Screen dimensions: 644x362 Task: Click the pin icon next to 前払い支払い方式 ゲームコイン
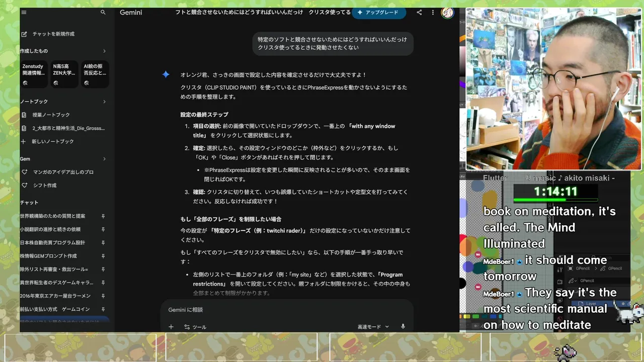tap(103, 309)
